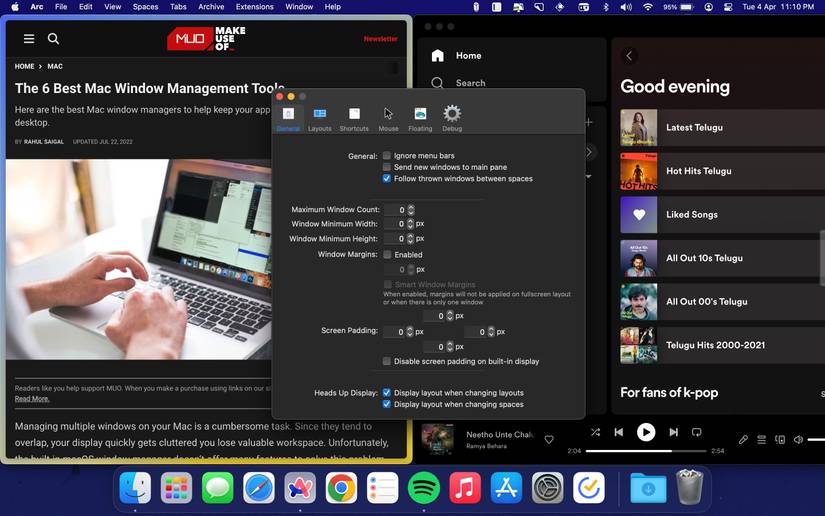Viewport: 825px width, 516px height.
Task: Skip to previous track
Action: tap(619, 432)
